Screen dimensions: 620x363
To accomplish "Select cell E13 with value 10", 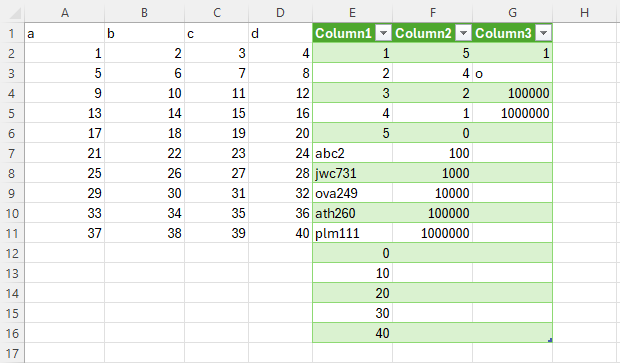I will click(352, 273).
